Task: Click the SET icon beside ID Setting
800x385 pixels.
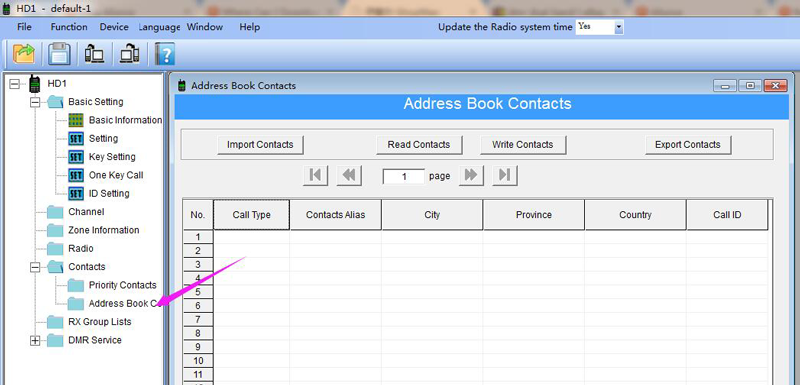Action: click(76, 194)
